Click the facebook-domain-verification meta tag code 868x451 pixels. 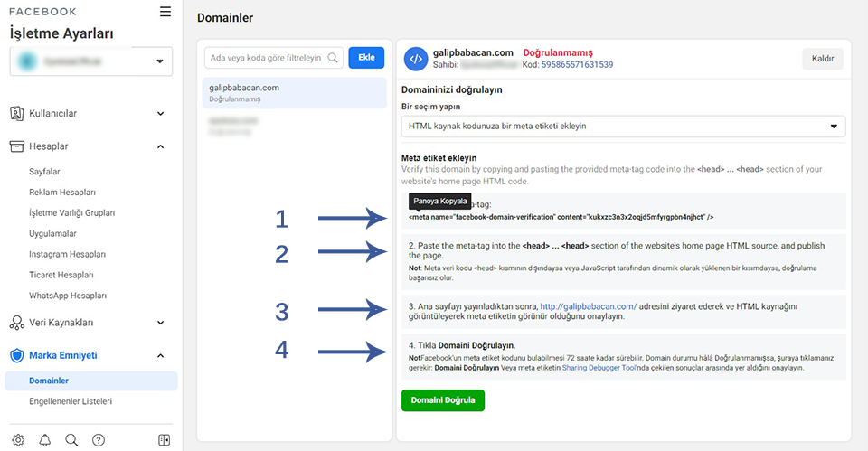(x=561, y=217)
